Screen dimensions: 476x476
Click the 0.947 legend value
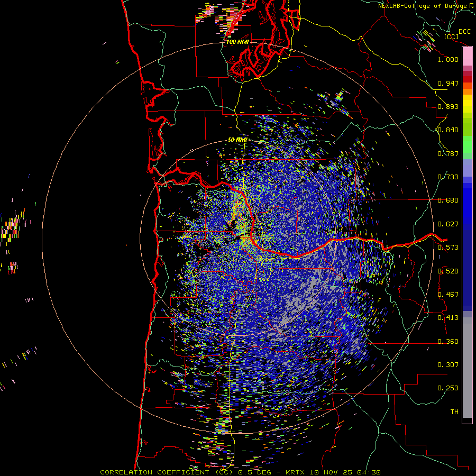click(x=448, y=83)
